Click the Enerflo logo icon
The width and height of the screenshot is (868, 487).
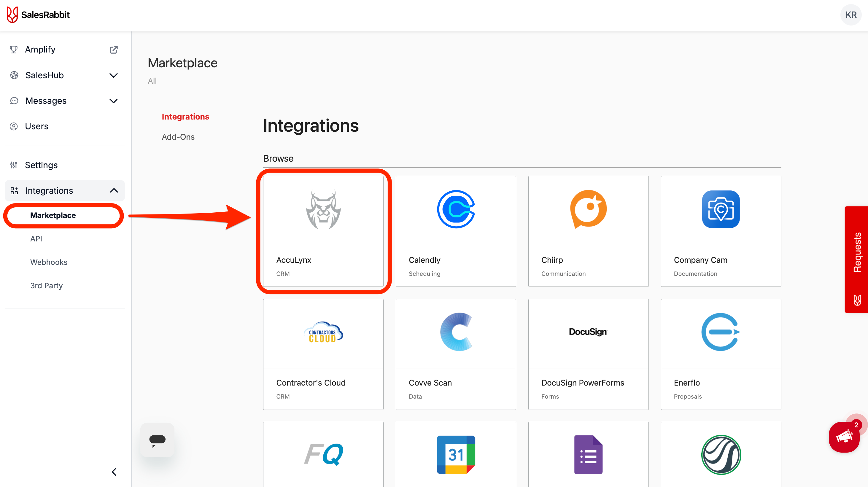pos(720,332)
